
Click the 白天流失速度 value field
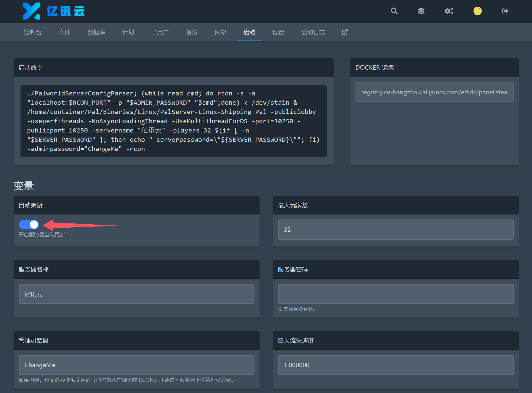click(x=396, y=365)
